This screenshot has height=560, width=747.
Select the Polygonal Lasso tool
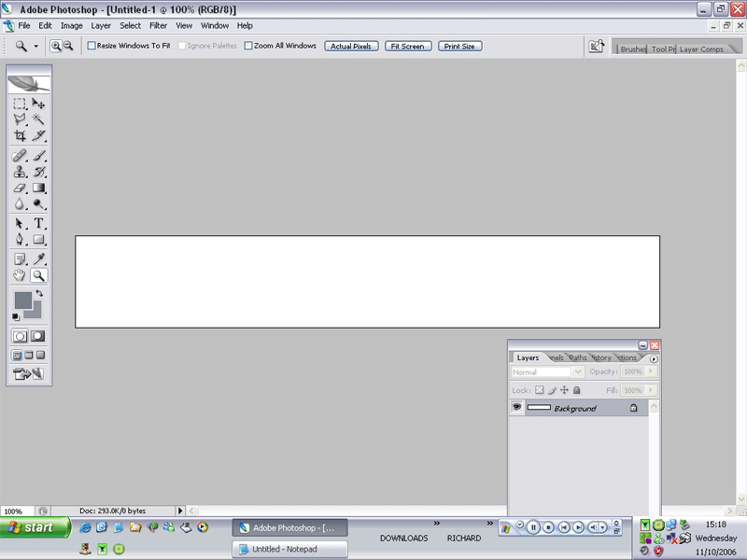(x=19, y=119)
